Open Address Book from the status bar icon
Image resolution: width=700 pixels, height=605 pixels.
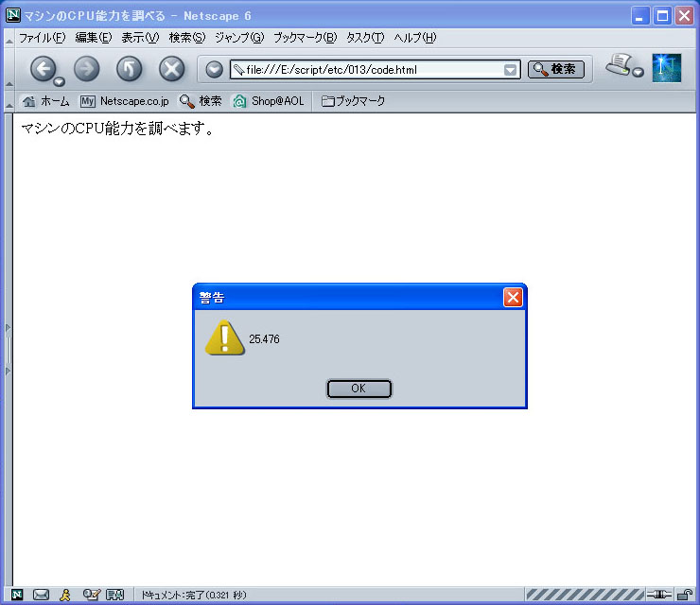tap(114, 595)
